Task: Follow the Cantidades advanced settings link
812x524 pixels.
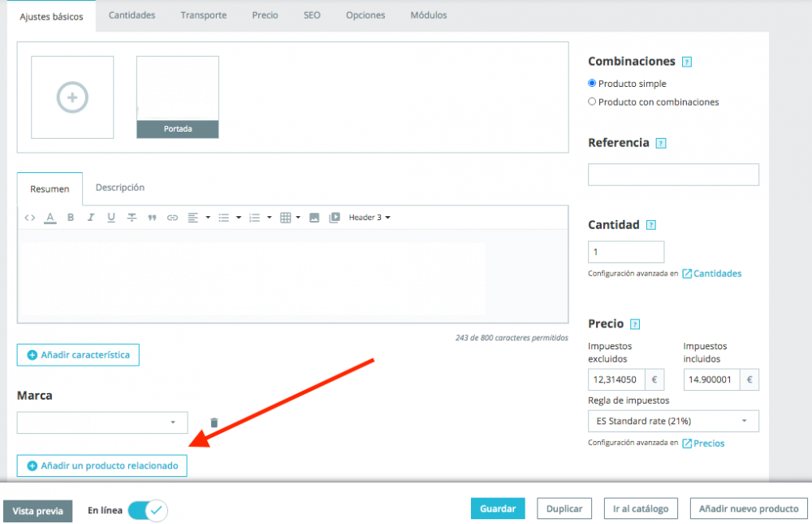Action: tap(712, 274)
